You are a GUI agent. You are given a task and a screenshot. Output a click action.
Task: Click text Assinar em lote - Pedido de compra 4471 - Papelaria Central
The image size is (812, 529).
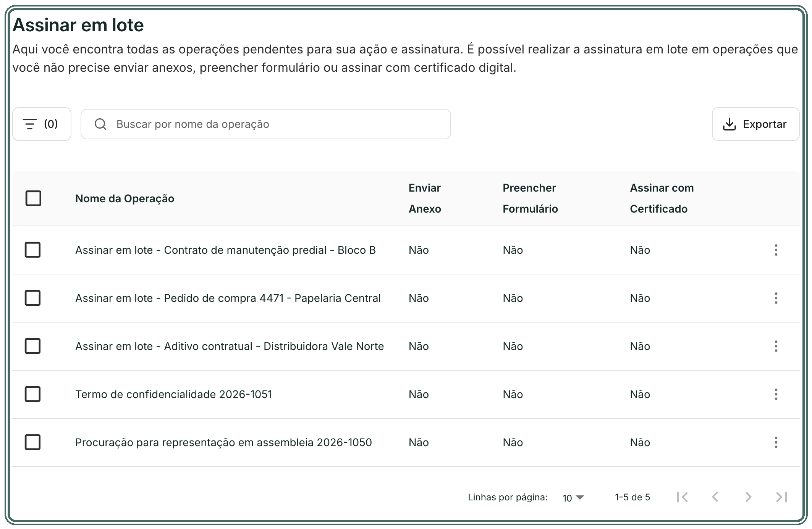(228, 298)
